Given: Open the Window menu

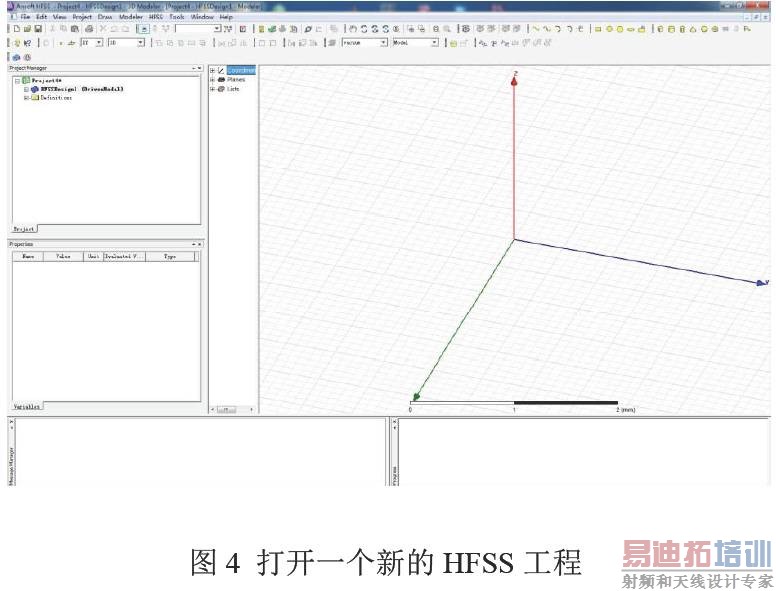Looking at the screenshot, I should click(202, 17).
